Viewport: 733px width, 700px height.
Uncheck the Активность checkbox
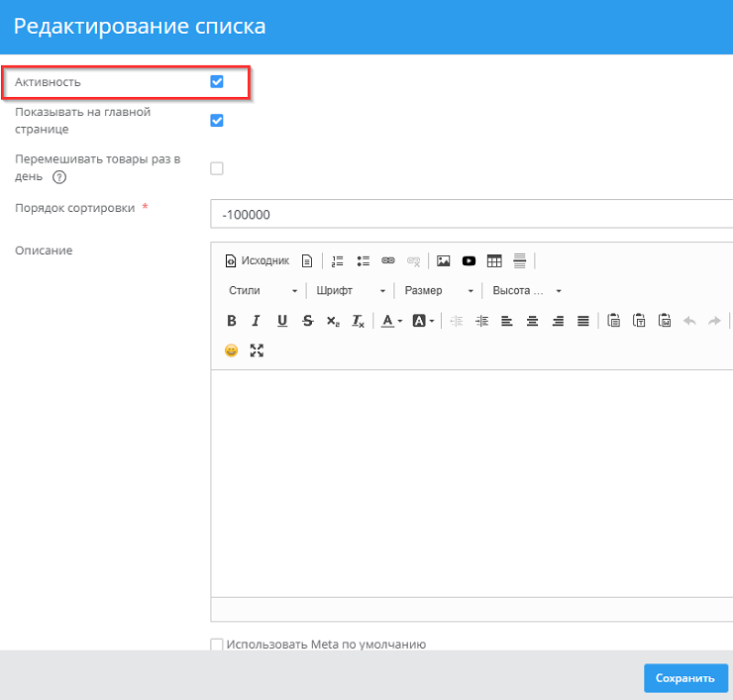point(217,82)
